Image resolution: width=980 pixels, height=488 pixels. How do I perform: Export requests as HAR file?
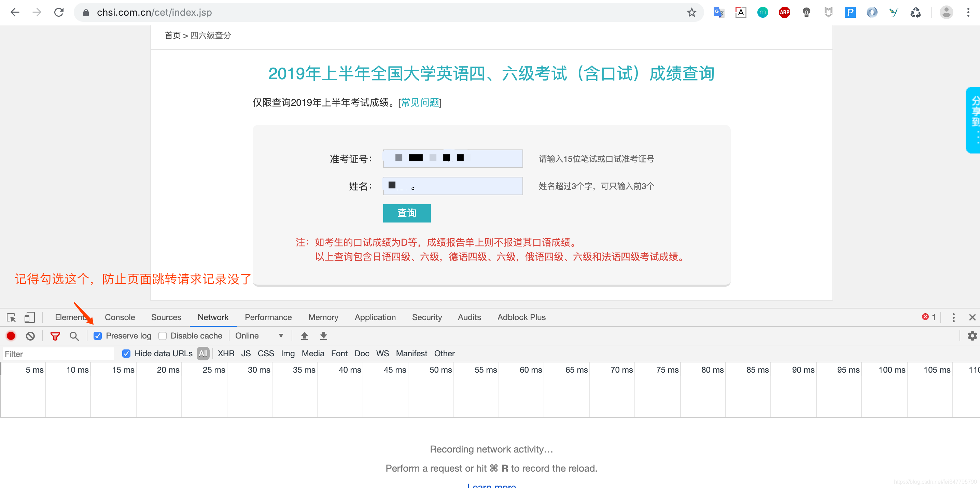click(x=323, y=335)
